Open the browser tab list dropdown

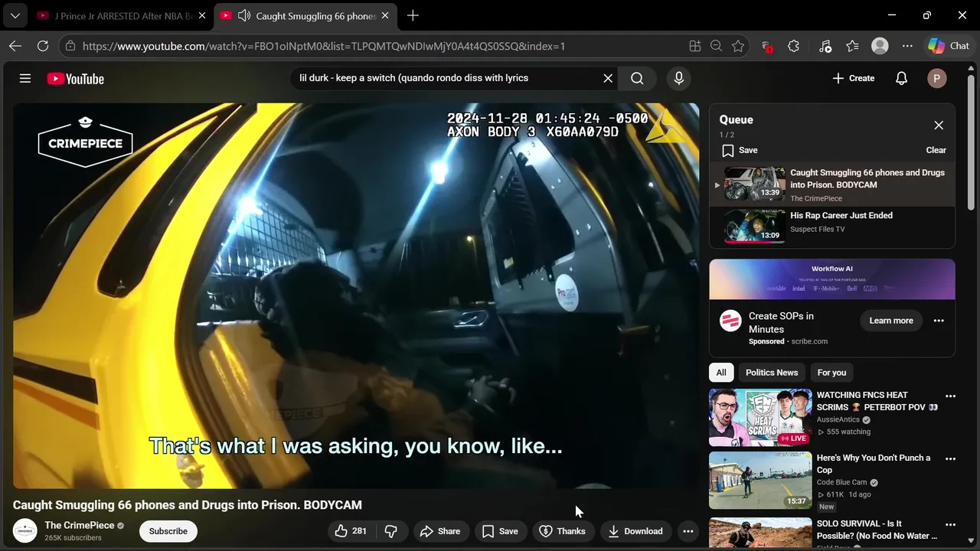15,15
